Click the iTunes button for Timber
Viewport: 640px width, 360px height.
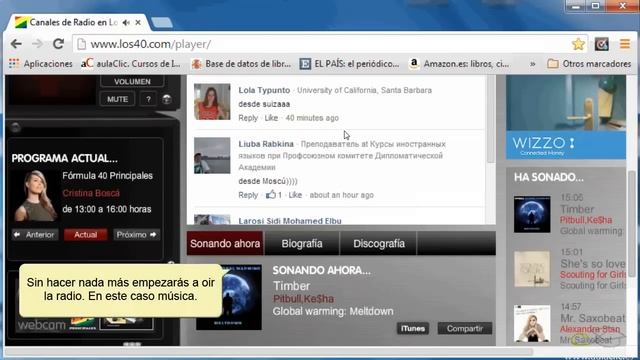coord(413,329)
